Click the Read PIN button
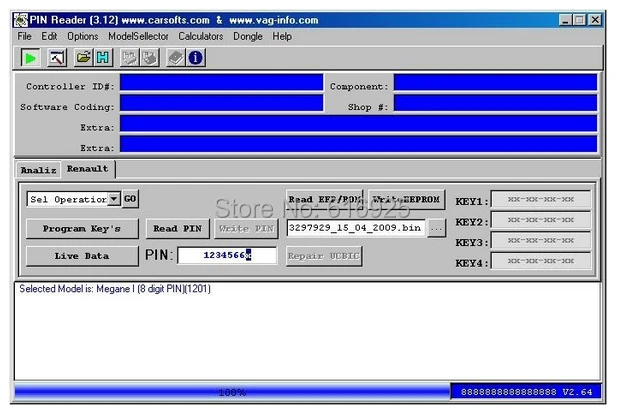Image resolution: width=623 pixels, height=415 pixels. point(178,229)
